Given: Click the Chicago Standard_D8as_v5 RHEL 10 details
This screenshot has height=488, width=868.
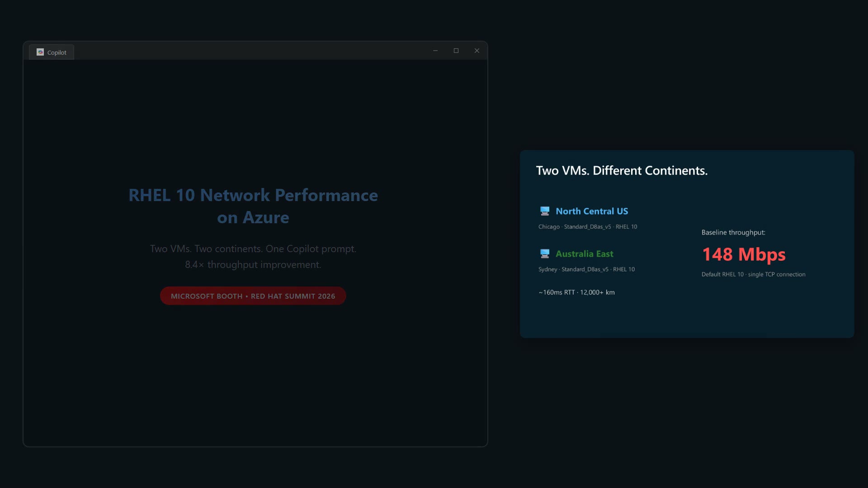Looking at the screenshot, I should pos(588,227).
